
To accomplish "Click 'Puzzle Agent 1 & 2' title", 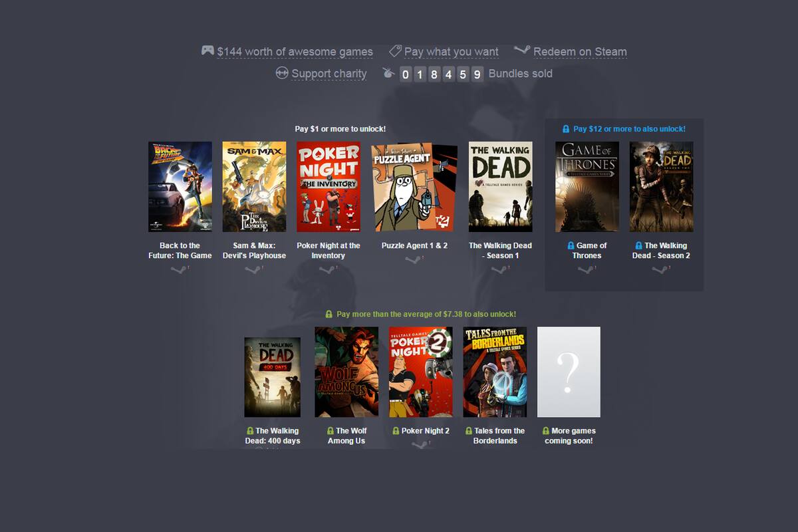I will click(414, 245).
